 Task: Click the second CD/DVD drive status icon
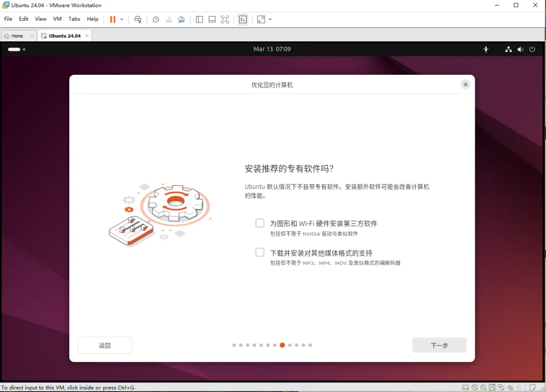(x=483, y=387)
